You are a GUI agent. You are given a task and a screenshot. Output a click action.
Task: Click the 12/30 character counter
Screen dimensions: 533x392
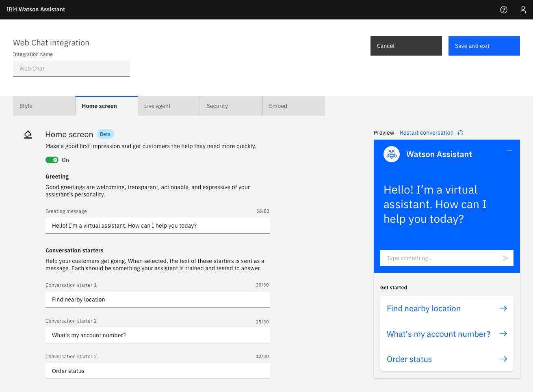point(262,356)
